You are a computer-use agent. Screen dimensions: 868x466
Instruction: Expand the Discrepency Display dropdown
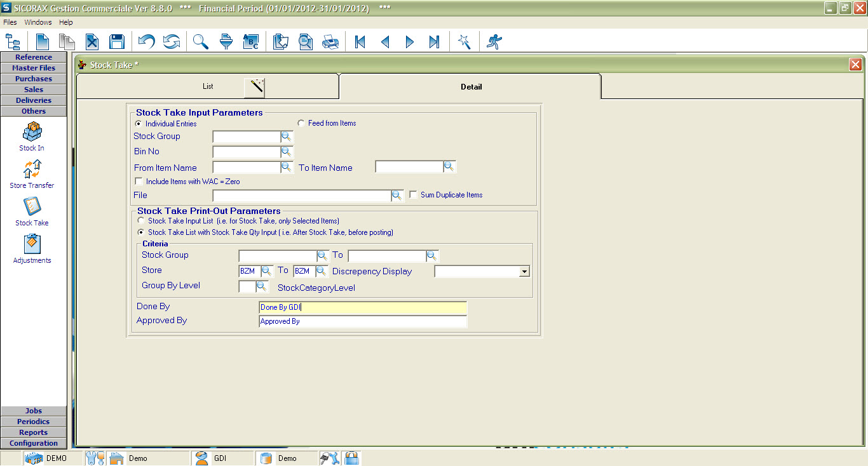[524, 272]
